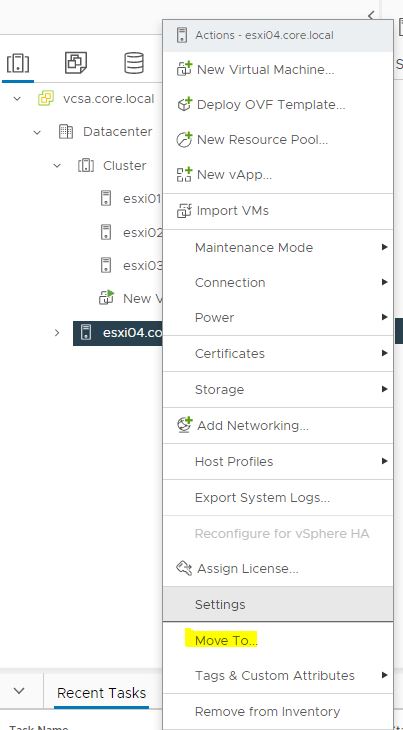Select host esxi02 in the tree
The height and width of the screenshot is (730, 403).
142,231
